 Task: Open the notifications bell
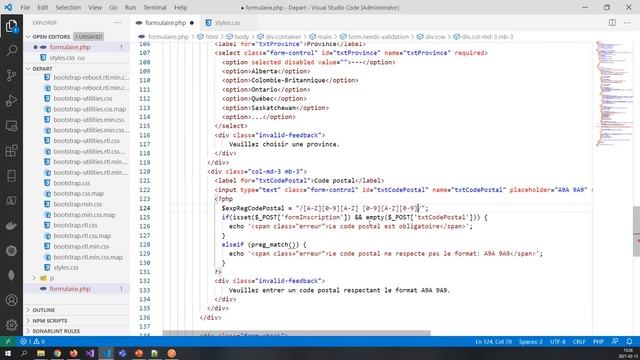point(629,341)
